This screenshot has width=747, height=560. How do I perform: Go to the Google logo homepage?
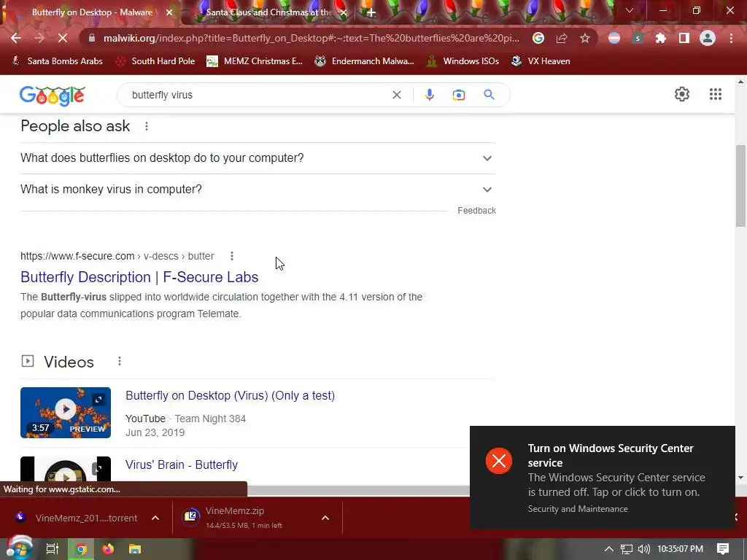click(52, 96)
